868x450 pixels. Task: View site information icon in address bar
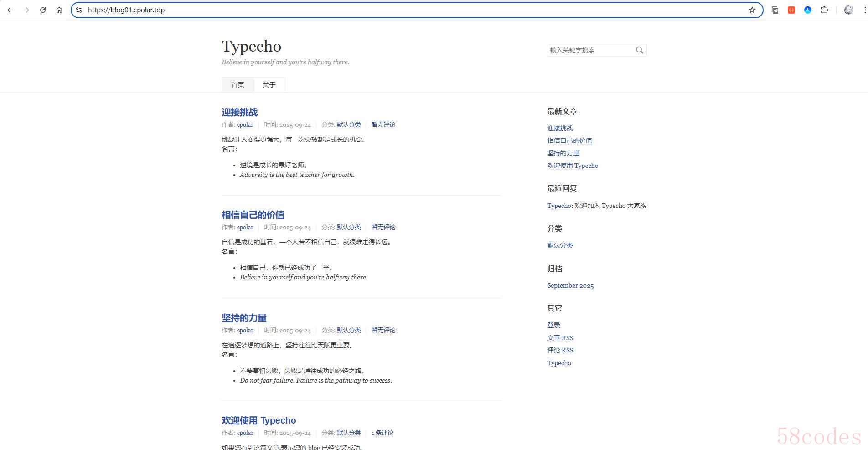[79, 10]
